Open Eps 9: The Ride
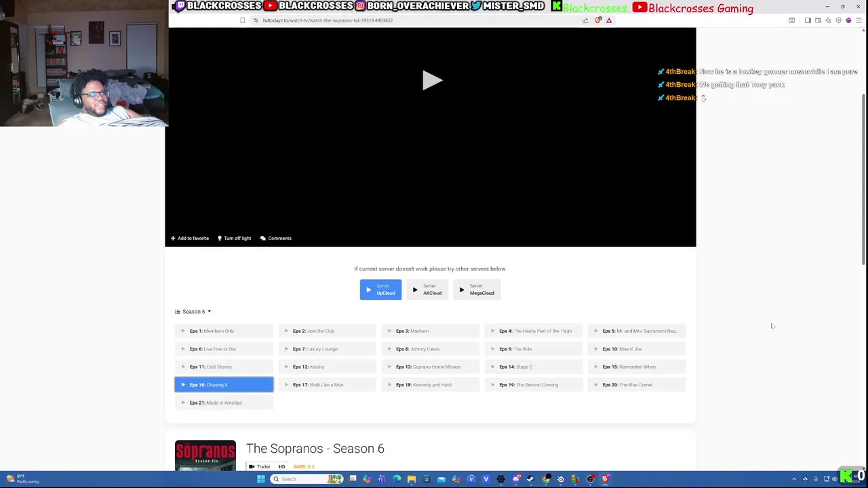 (x=533, y=349)
